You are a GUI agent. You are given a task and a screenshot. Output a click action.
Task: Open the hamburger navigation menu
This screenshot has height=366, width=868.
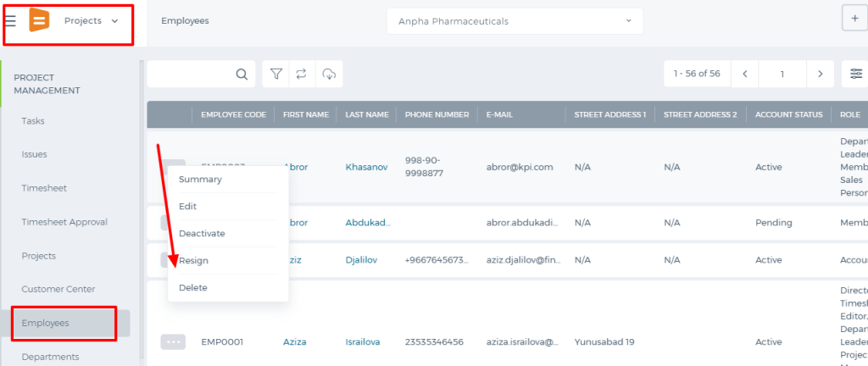[x=10, y=21]
